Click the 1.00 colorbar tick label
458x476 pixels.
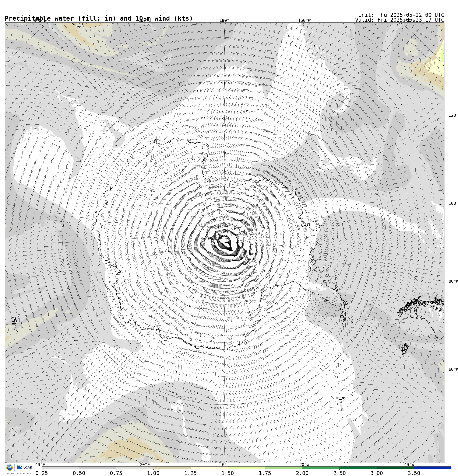(x=153, y=473)
